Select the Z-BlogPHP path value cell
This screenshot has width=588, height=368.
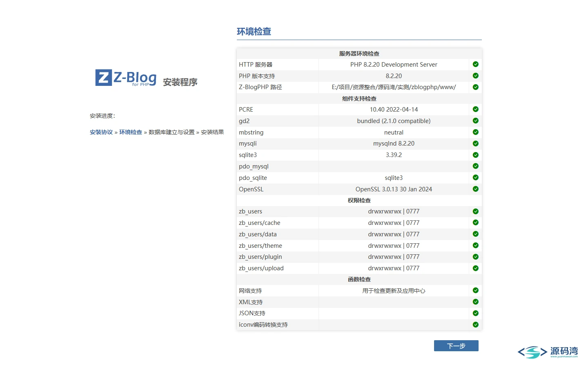tap(394, 87)
